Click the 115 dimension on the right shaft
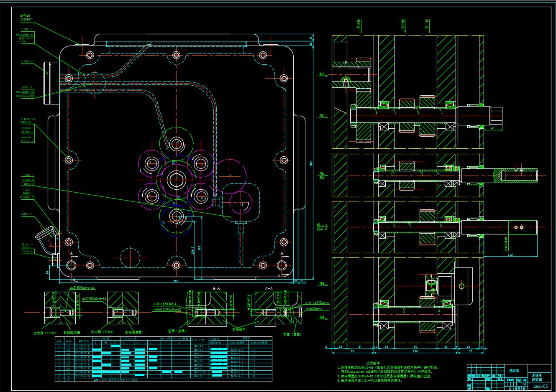This screenshot has width=556, height=392. point(510,254)
